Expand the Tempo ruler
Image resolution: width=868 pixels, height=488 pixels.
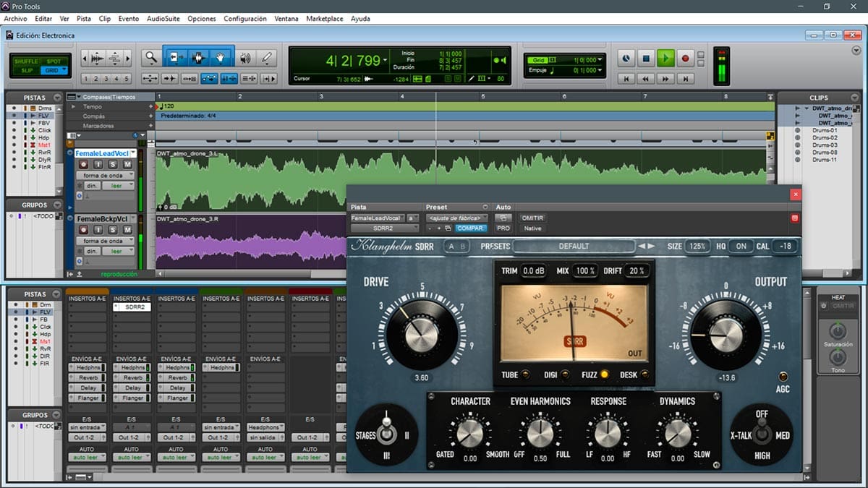coord(72,106)
